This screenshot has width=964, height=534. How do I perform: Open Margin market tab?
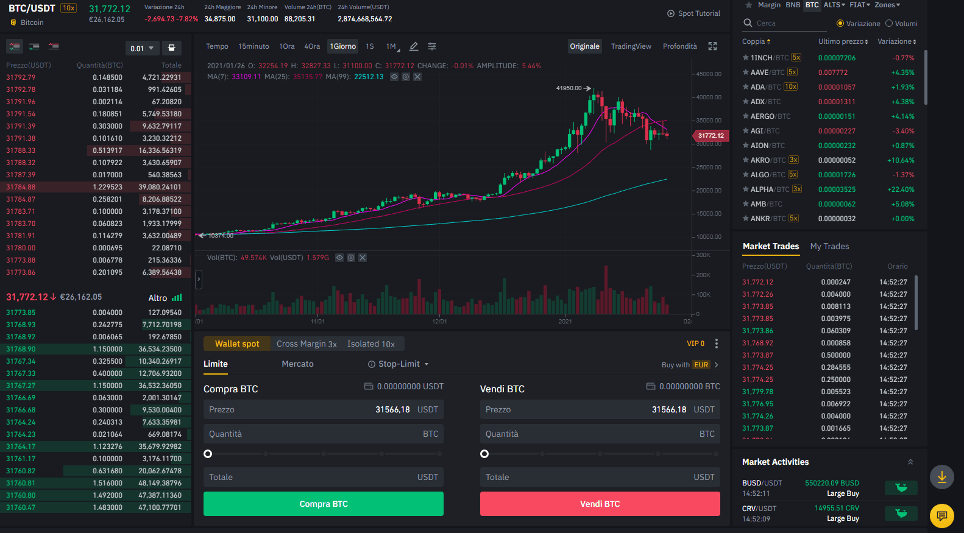[769, 5]
